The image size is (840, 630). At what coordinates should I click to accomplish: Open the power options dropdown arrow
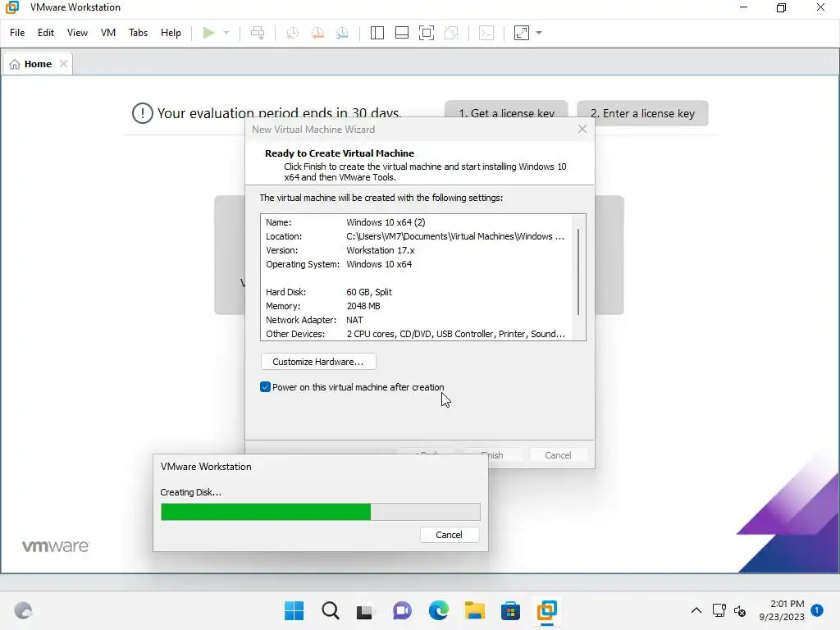tap(226, 33)
